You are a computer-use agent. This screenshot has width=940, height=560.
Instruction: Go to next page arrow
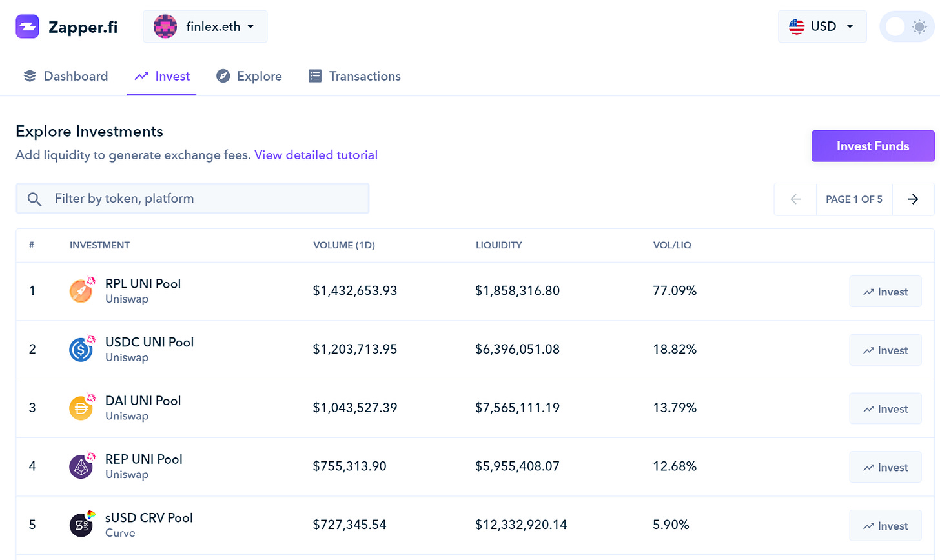(x=913, y=199)
